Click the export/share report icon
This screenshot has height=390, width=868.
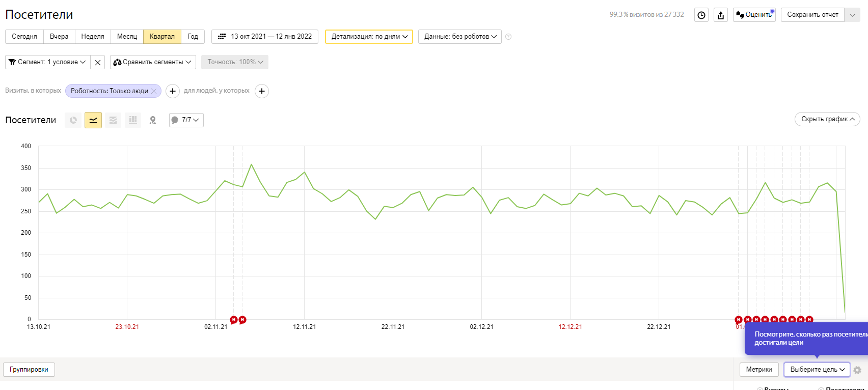720,15
